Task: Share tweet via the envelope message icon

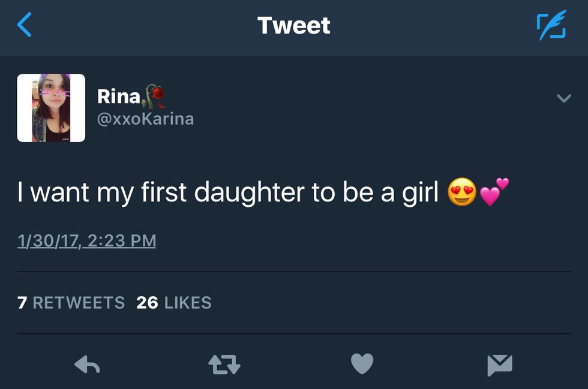Action: (500, 364)
